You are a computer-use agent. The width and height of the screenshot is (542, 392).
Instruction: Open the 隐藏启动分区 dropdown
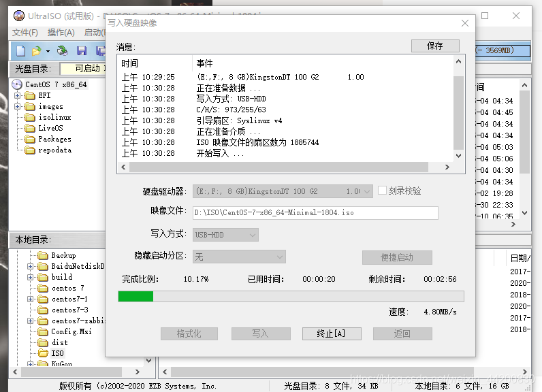click(x=239, y=257)
